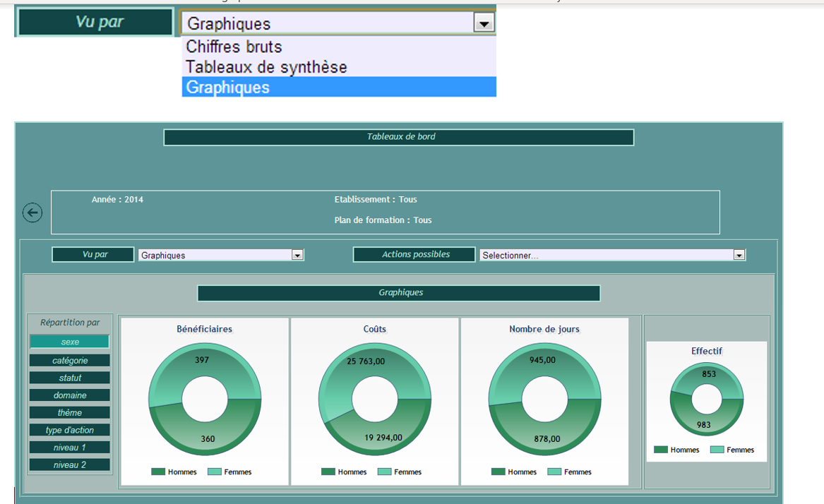This screenshot has height=504, width=824.
Task: Click the 'domaine' breakdown button
Action: click(x=70, y=395)
